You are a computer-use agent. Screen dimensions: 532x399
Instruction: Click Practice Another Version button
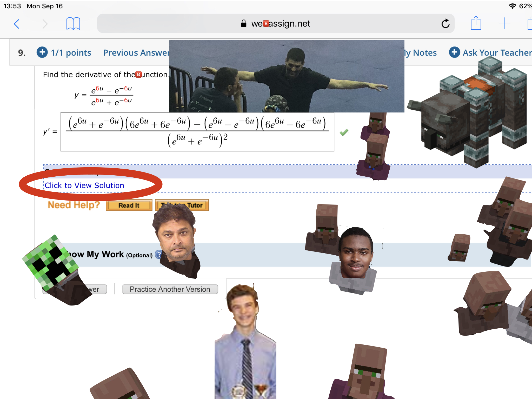click(x=170, y=289)
